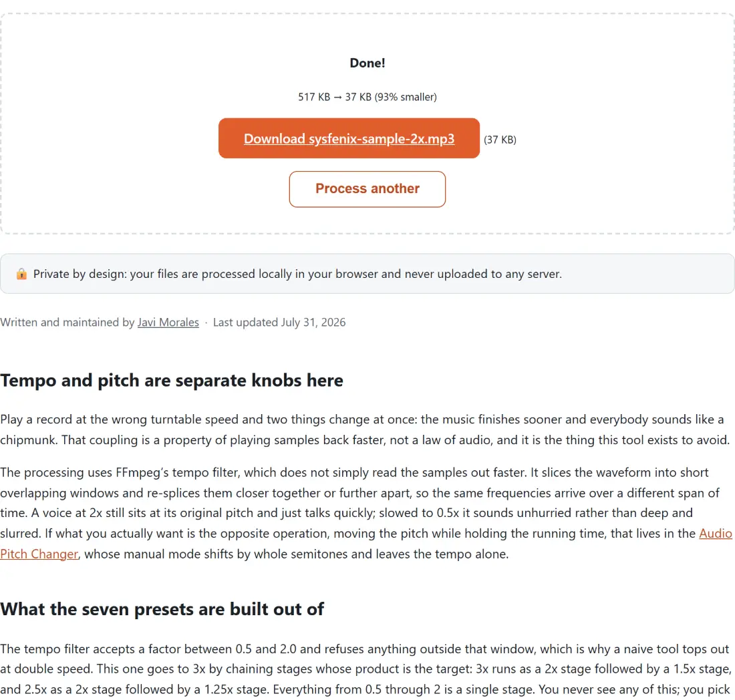Download the sysfenix-sample-2x.mp3 file
The width and height of the screenshot is (735, 700).
tap(349, 139)
